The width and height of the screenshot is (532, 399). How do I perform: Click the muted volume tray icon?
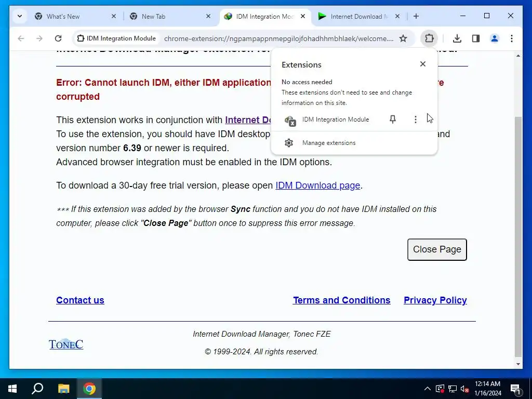click(x=465, y=389)
